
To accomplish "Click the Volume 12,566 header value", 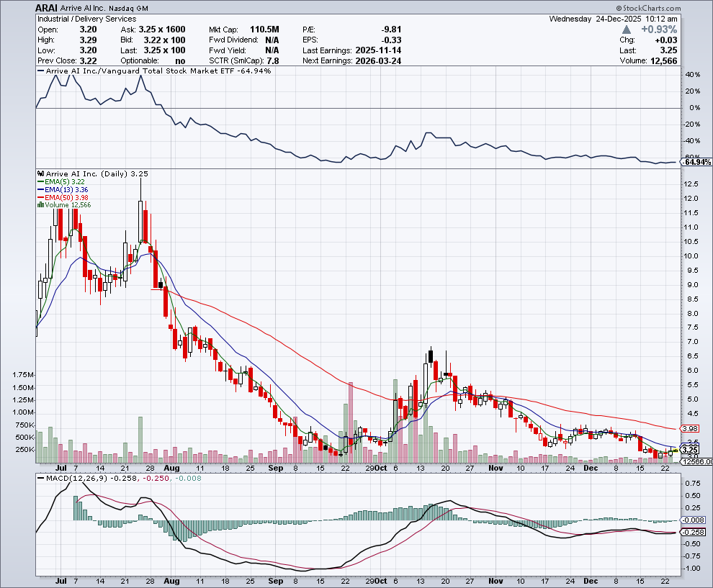I will pyautogui.click(x=663, y=61).
